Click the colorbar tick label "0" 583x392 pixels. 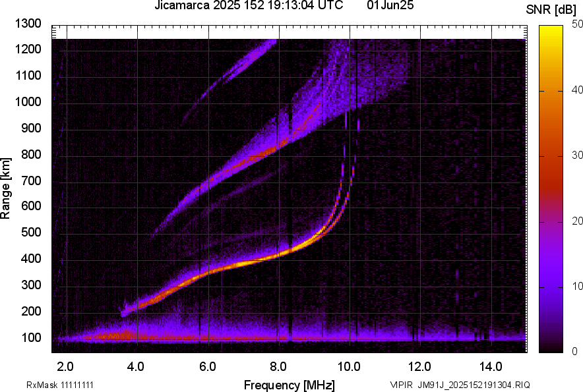point(575,351)
